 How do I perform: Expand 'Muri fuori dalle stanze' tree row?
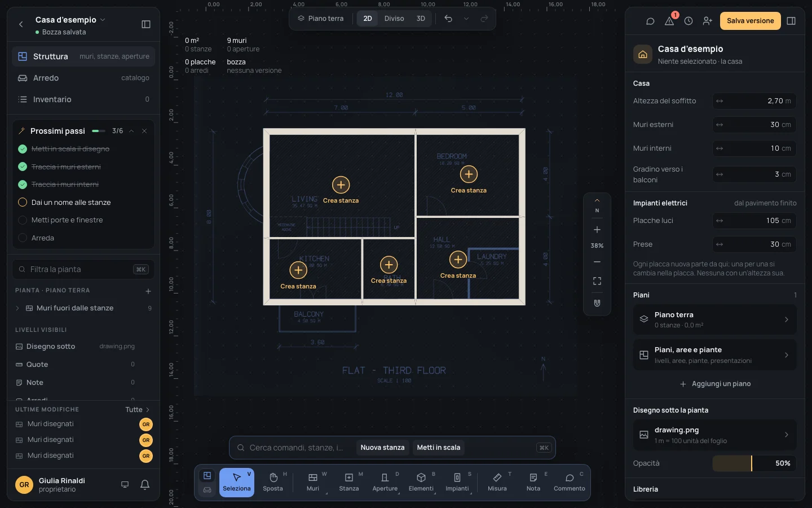pos(17,308)
